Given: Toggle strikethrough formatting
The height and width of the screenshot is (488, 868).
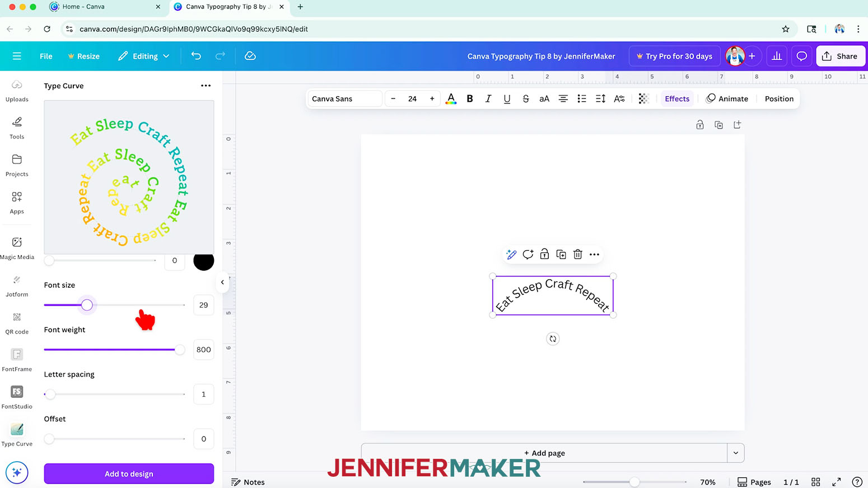Looking at the screenshot, I should coord(525,98).
